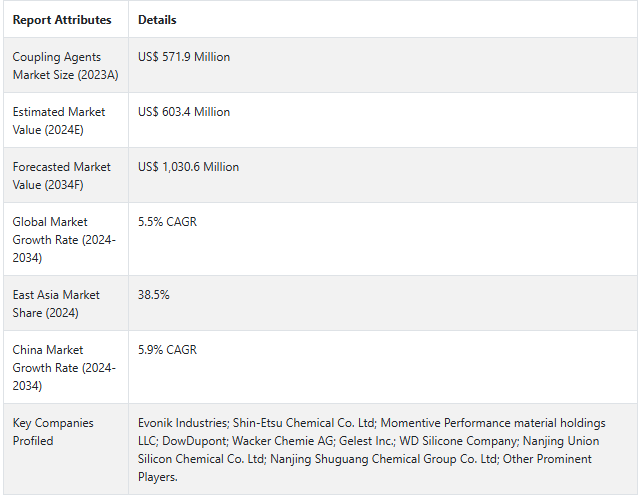Click the US$ 603.4 Million value
Image resolution: width=640 pixels, height=499 pixels.
pos(184,112)
